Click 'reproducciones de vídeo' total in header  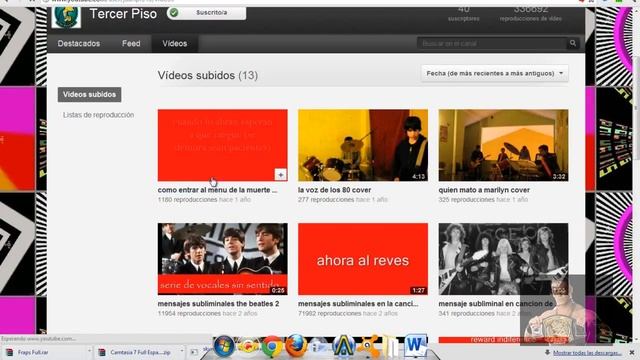point(531,14)
